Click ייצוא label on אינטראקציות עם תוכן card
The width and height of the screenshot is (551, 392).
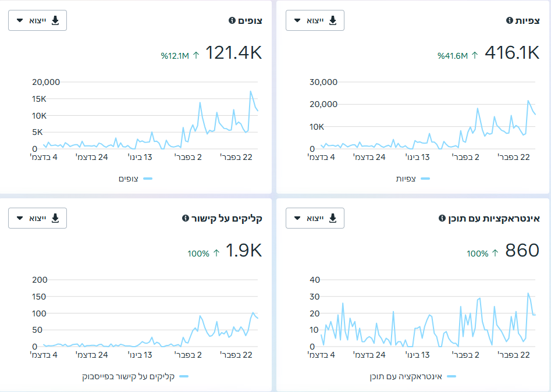(315, 219)
